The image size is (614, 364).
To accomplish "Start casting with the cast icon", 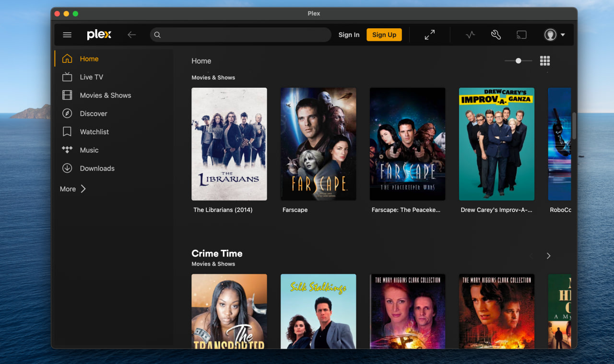I will (521, 35).
